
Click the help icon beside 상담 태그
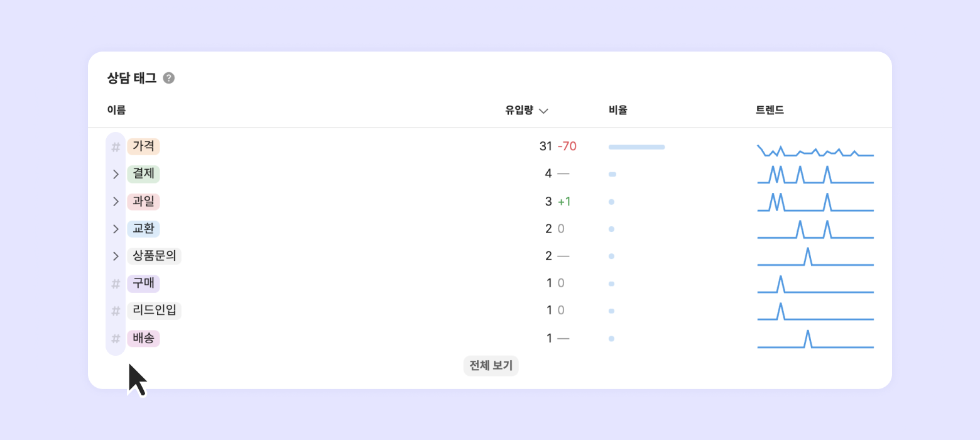click(168, 79)
